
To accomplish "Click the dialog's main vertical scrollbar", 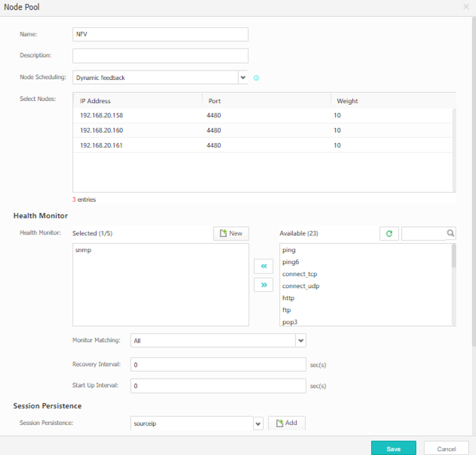I will tap(474, 182).
